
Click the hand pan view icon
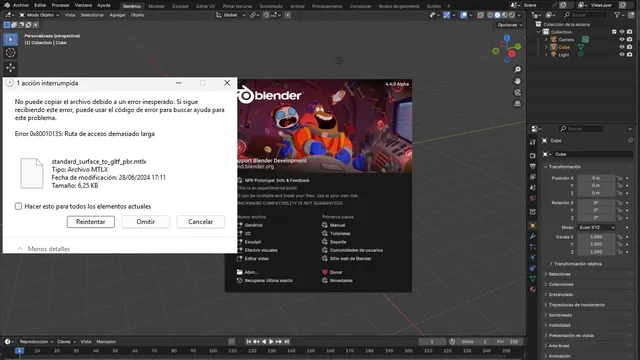click(517, 81)
